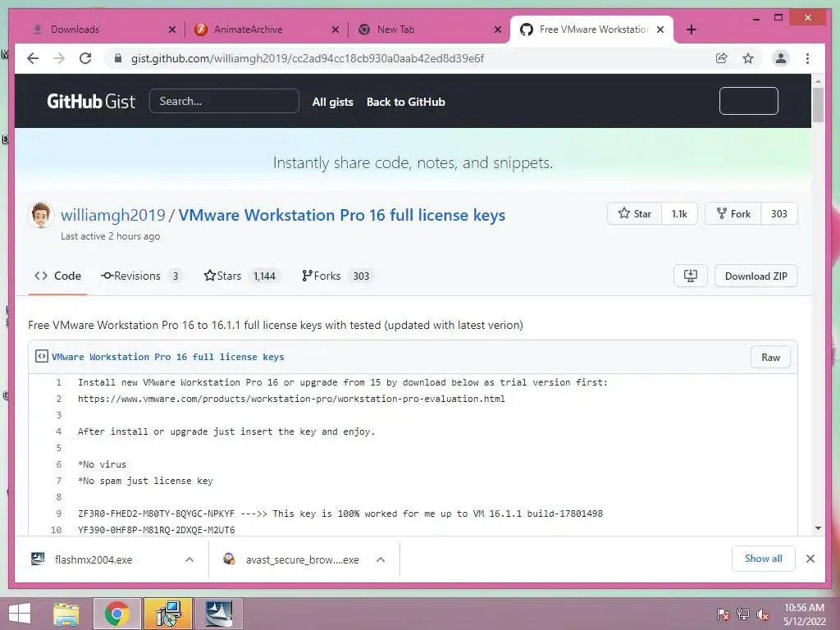840x630 pixels.
Task: Click the page vertical scrollbar thumb
Action: pos(818,105)
